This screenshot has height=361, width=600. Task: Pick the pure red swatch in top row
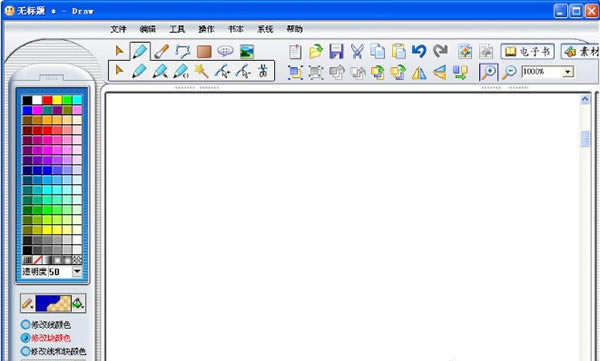tap(47, 100)
